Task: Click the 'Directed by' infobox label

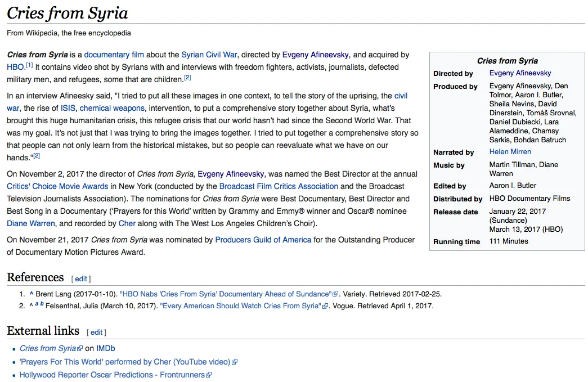Action: point(453,74)
